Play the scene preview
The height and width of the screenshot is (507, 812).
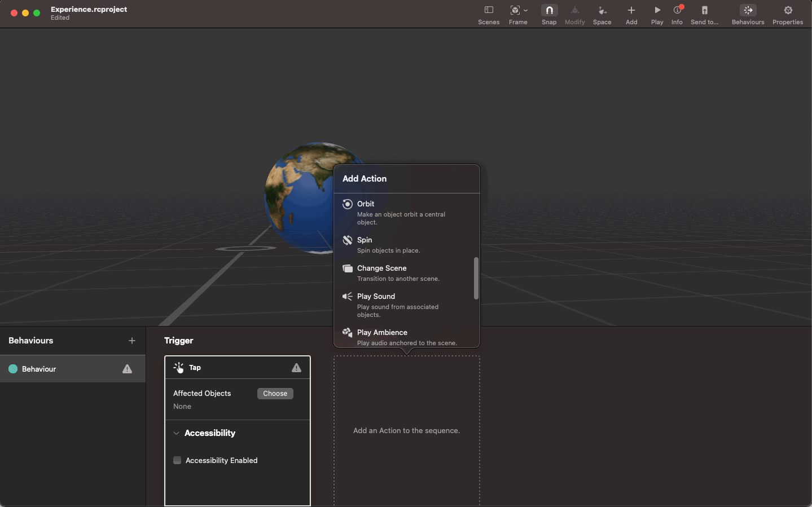click(x=657, y=10)
